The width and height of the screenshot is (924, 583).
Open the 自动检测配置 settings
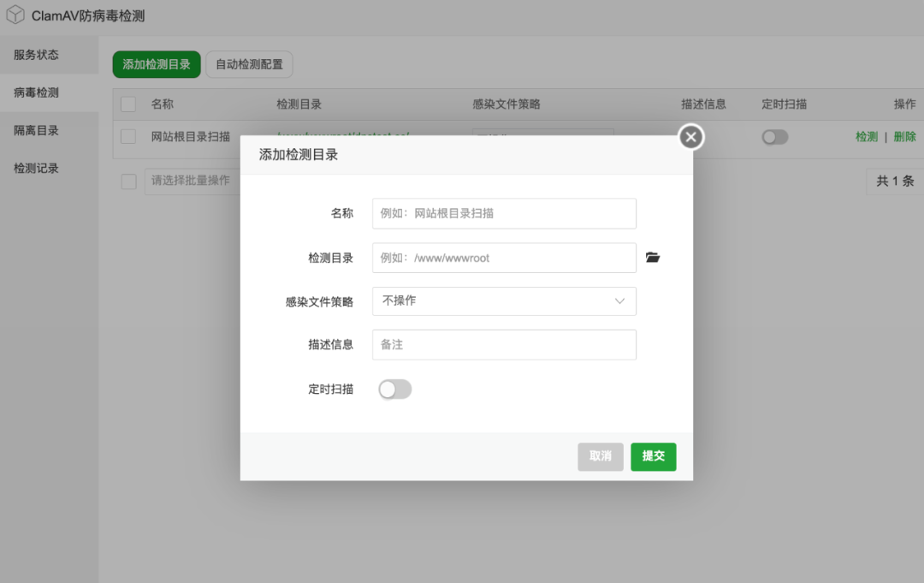pyautogui.click(x=249, y=64)
